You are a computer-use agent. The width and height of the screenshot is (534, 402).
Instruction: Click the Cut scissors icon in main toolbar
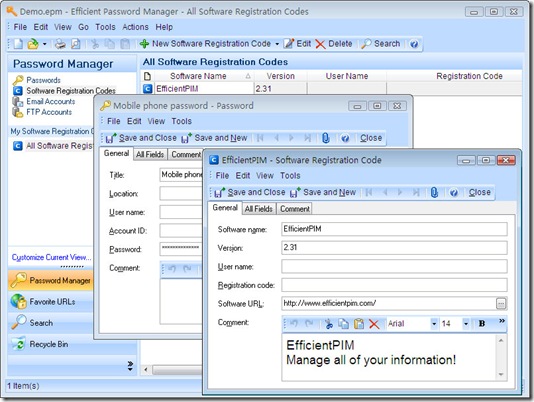[x=95, y=44]
